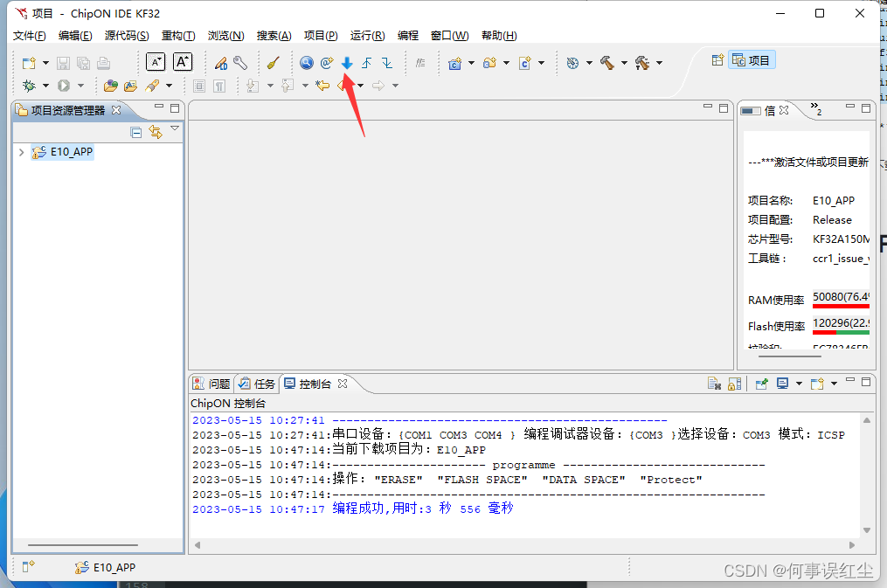Click the new C folder with star icon
Viewport: 887px width, 588px height.
coord(490,63)
